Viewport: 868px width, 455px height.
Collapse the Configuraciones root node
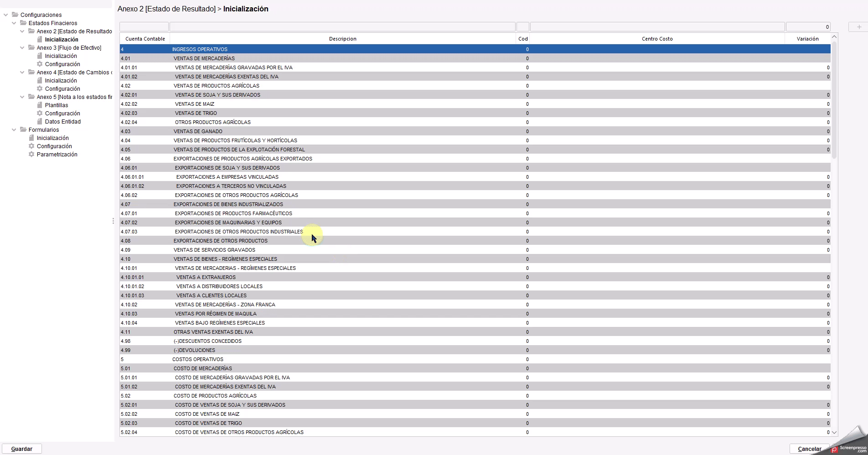(x=5, y=15)
